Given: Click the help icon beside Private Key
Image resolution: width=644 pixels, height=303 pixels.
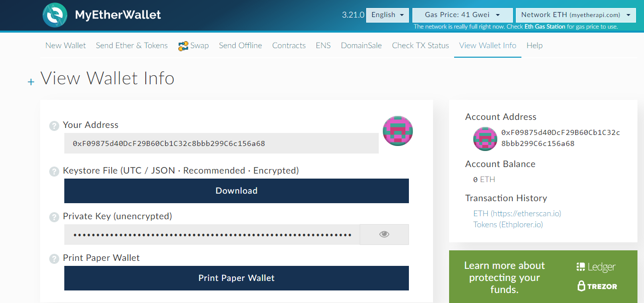Looking at the screenshot, I should (54, 217).
